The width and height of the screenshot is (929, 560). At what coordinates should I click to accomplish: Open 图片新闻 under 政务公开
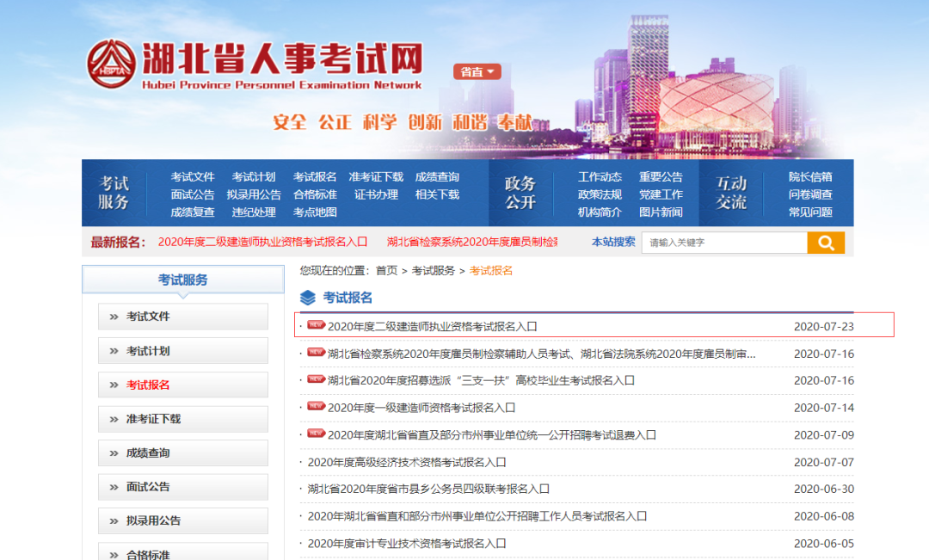661,212
